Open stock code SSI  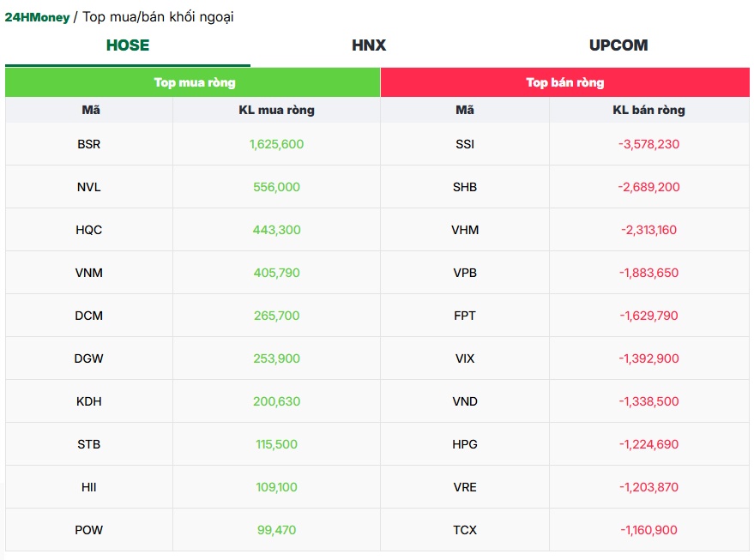click(x=465, y=144)
